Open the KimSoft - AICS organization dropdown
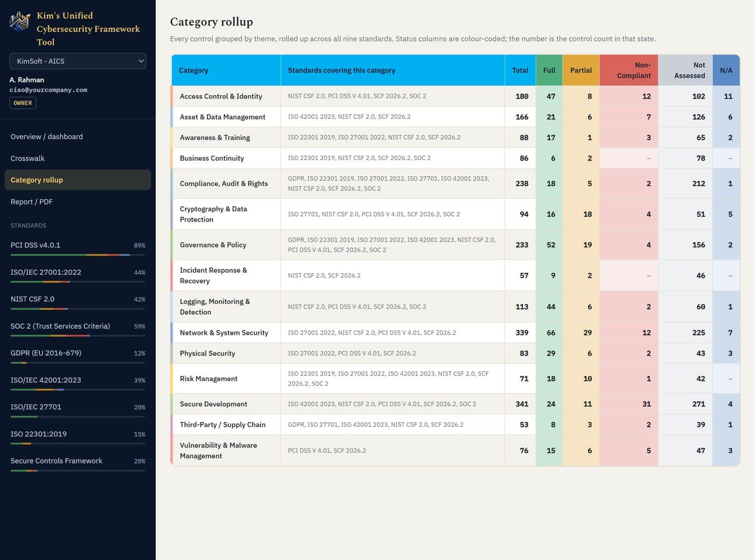 [78, 61]
